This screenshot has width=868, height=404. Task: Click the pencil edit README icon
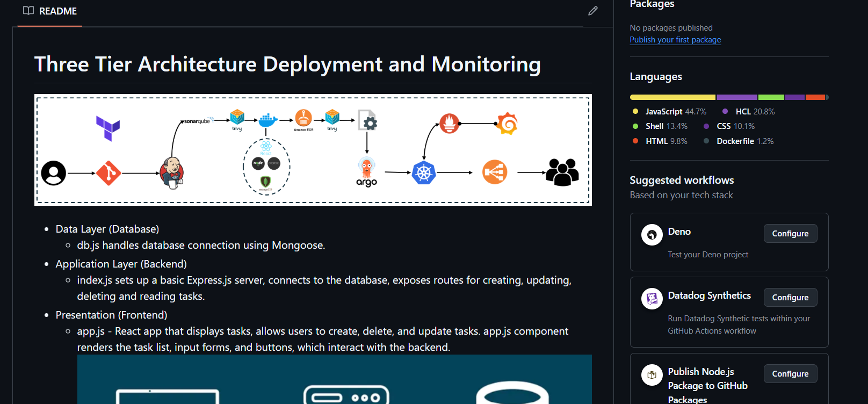pyautogui.click(x=592, y=11)
